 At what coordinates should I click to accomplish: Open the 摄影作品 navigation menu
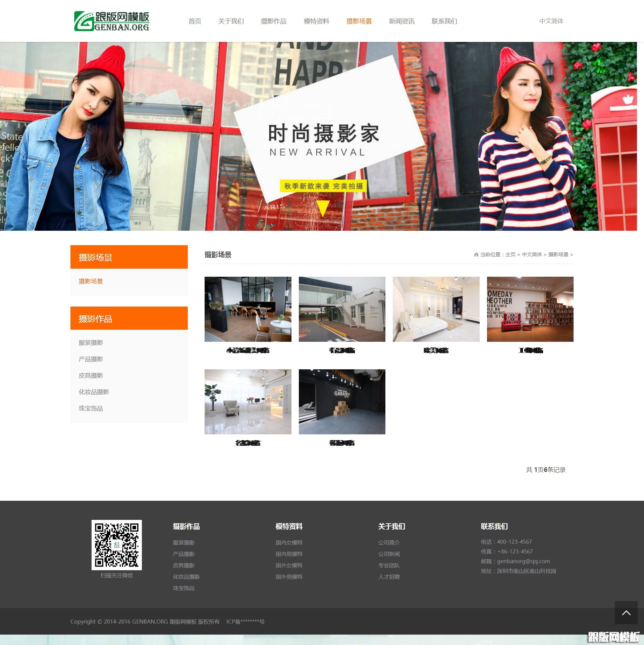click(x=274, y=21)
